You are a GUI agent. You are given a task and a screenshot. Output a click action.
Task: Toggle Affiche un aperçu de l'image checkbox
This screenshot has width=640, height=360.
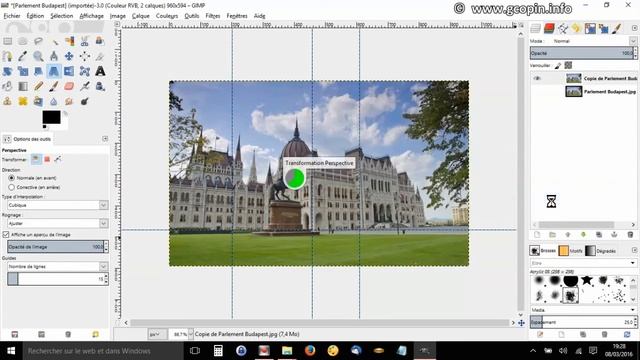click(x=6, y=235)
